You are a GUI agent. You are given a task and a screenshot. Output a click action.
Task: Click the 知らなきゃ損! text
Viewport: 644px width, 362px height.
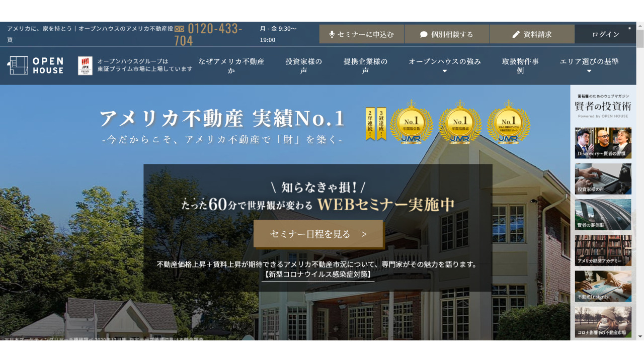[x=318, y=188]
